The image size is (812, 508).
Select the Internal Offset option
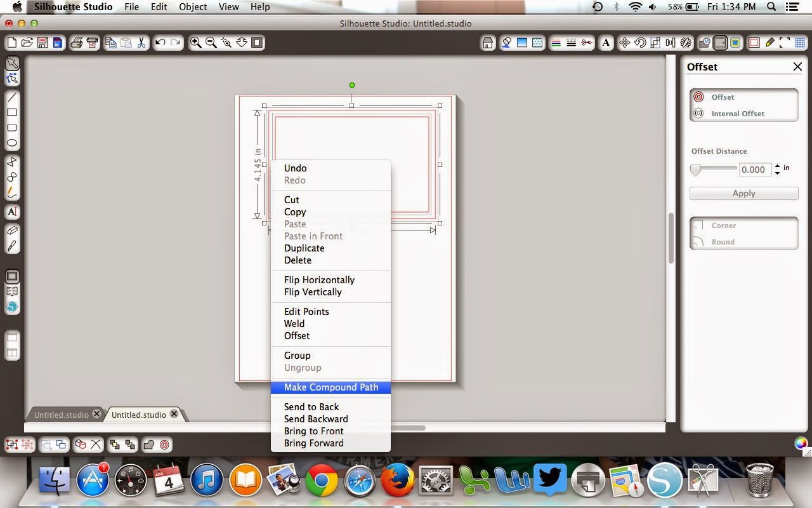737,113
